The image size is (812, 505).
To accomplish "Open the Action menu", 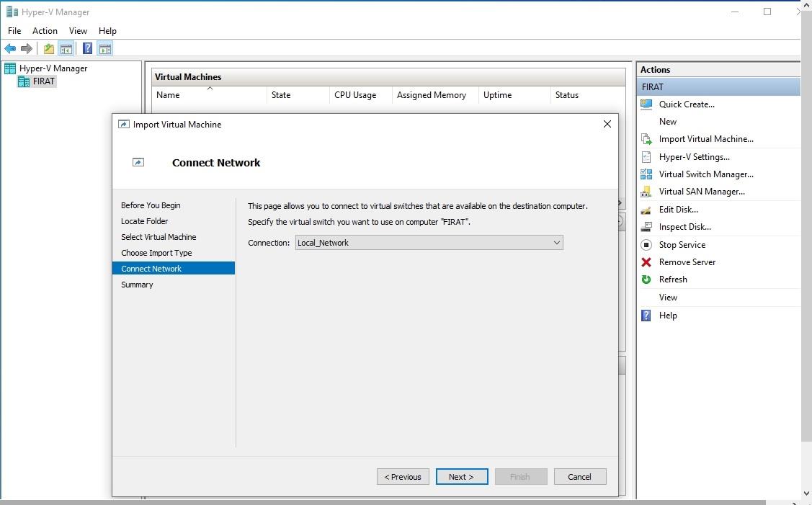I will click(x=45, y=31).
